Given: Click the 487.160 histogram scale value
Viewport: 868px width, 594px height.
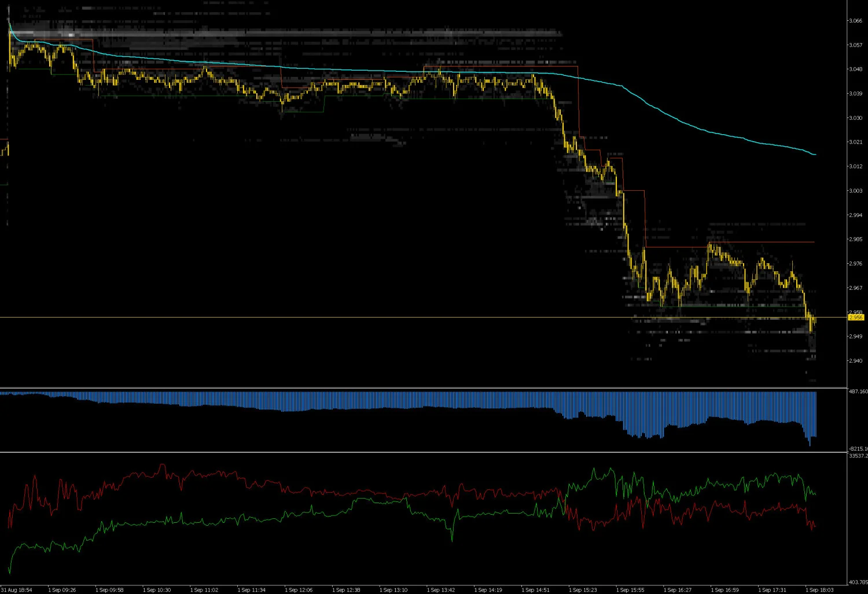Looking at the screenshot, I should click(858, 392).
